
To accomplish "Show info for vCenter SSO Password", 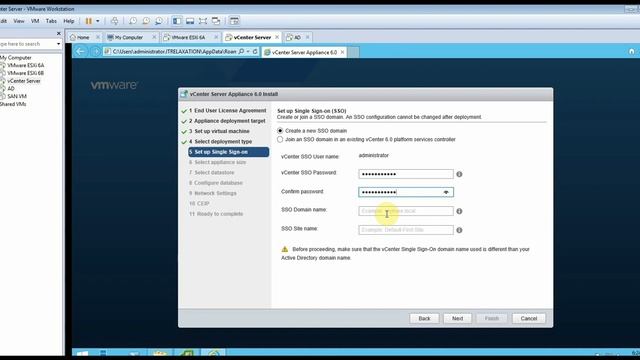I will 459,174.
